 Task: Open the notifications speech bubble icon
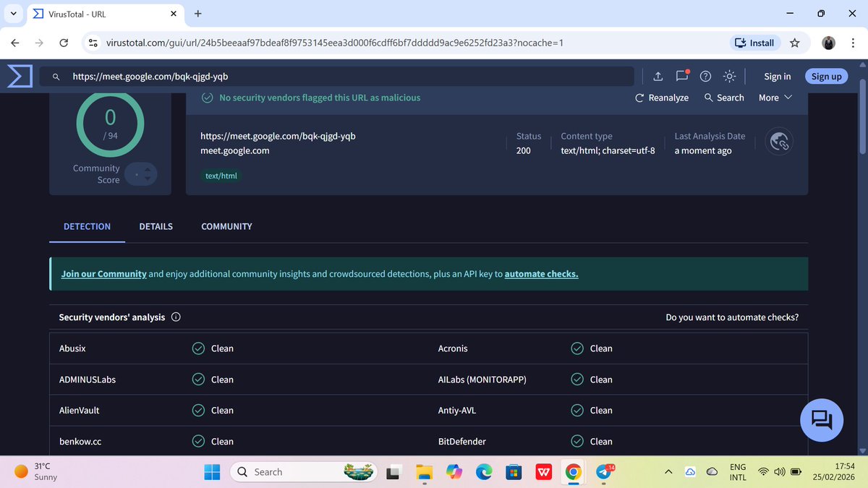[x=681, y=76]
